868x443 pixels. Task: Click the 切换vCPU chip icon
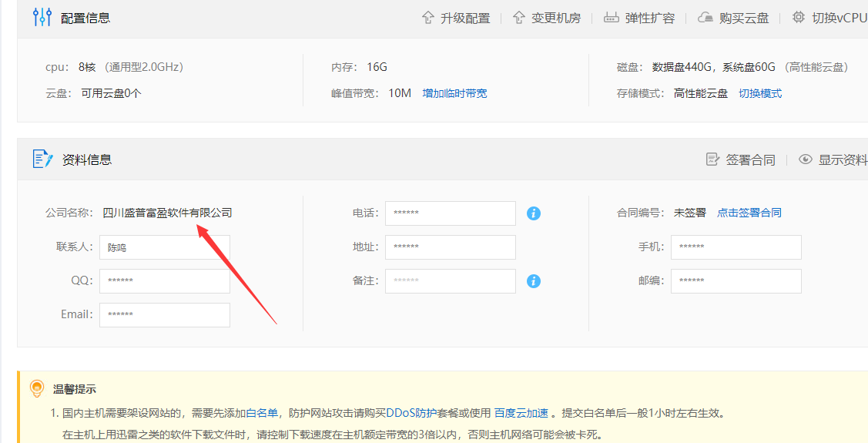click(798, 17)
